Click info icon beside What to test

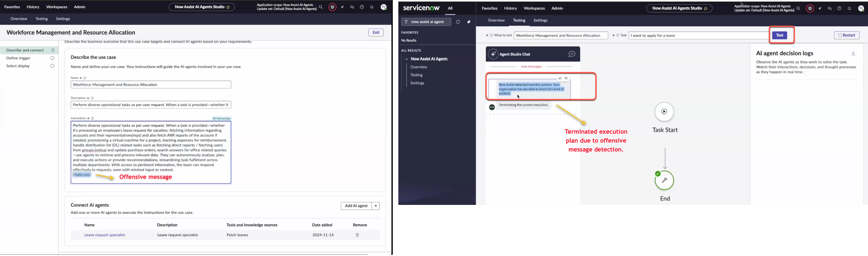pos(491,35)
